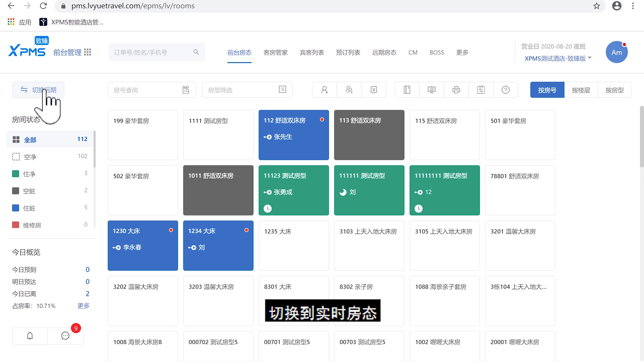Screen dimensions: 644x362
Task: Open room card 78801 舒适双床房
Action: point(520,190)
